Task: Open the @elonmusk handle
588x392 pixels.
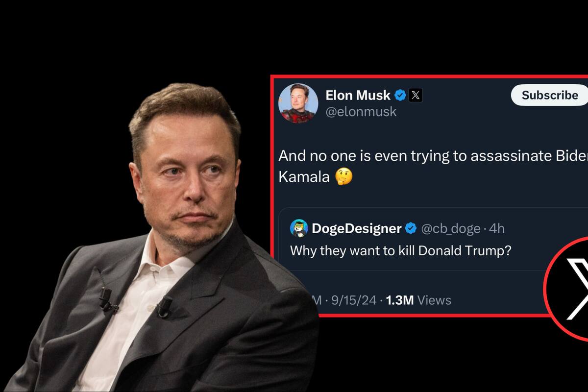Action: [x=362, y=111]
